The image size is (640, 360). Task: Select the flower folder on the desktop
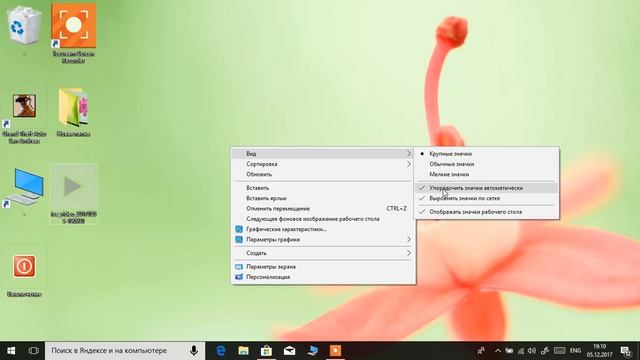pyautogui.click(x=73, y=107)
